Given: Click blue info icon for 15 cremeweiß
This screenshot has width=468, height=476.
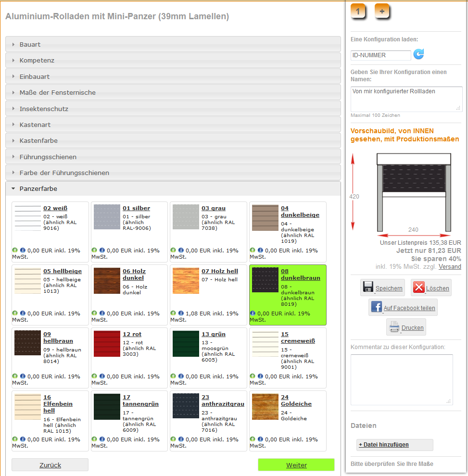Looking at the screenshot, I should 260,376.
